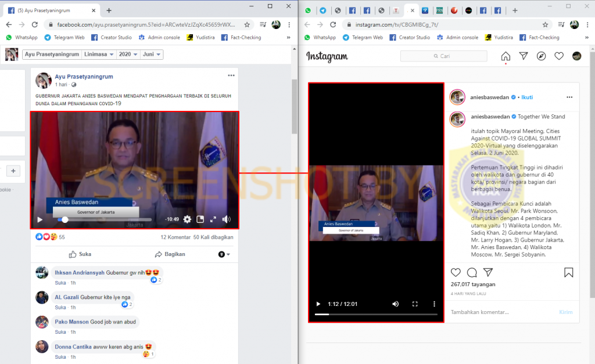The width and height of the screenshot is (595, 364).
Task: Mute the Facebook video volume
Action: [x=227, y=219]
